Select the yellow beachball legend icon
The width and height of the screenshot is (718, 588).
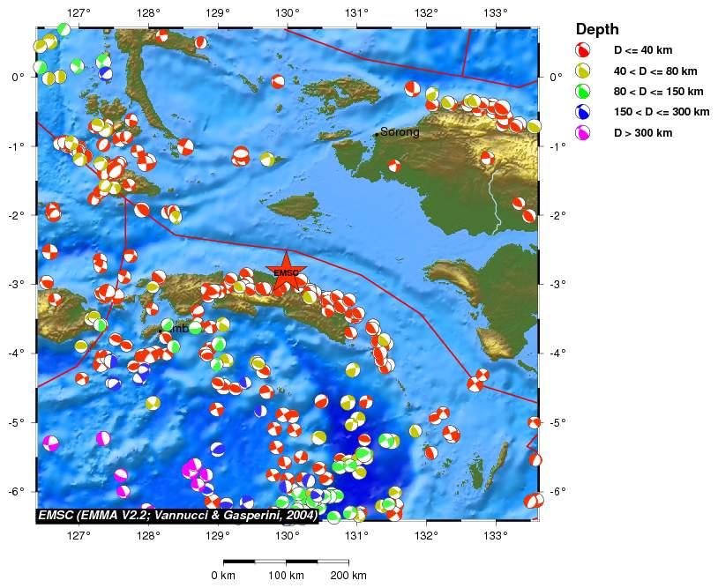(583, 71)
